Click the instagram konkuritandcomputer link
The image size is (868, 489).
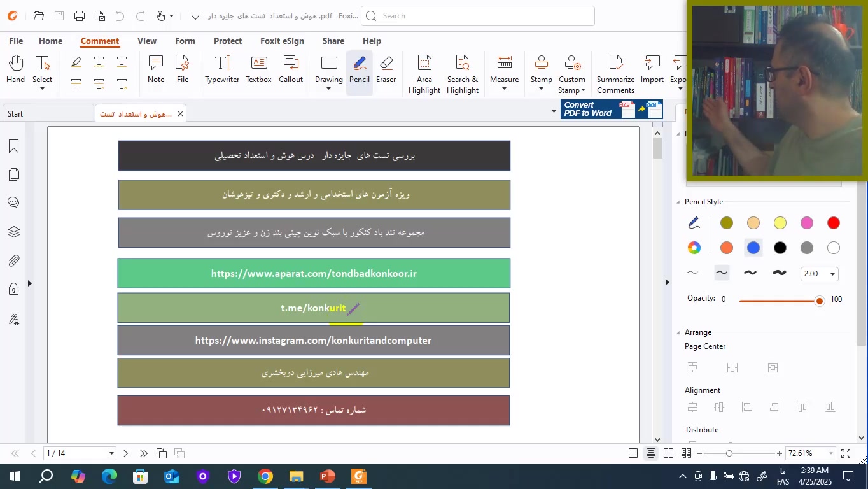tap(313, 341)
